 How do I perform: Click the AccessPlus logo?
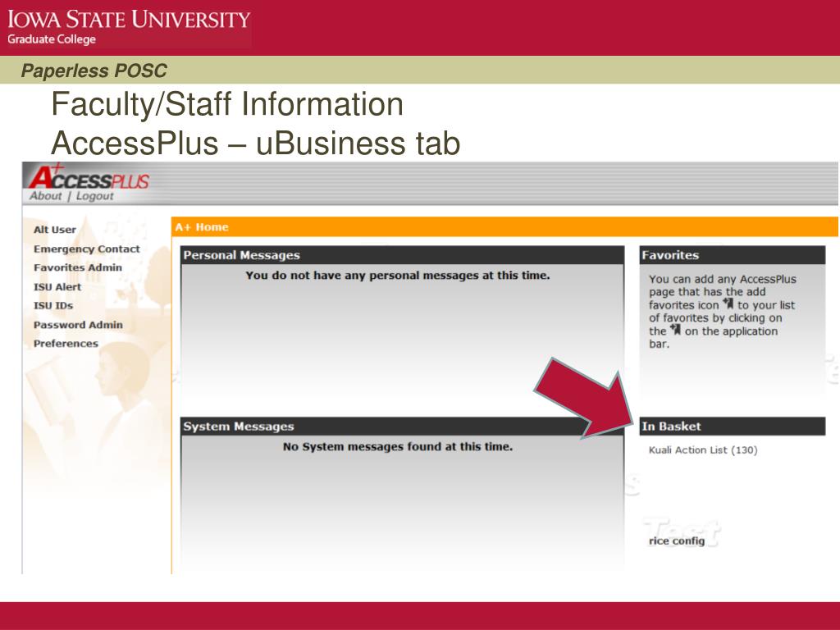pos(89,177)
